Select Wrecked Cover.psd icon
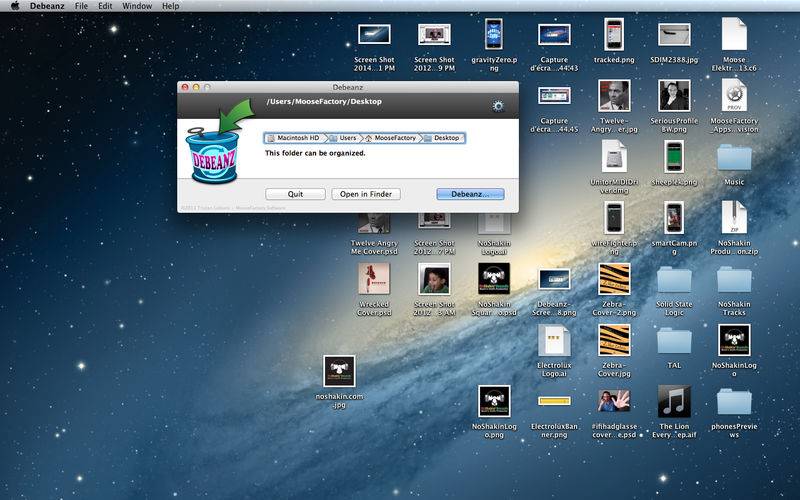The width and height of the screenshot is (800, 500). tap(374, 279)
